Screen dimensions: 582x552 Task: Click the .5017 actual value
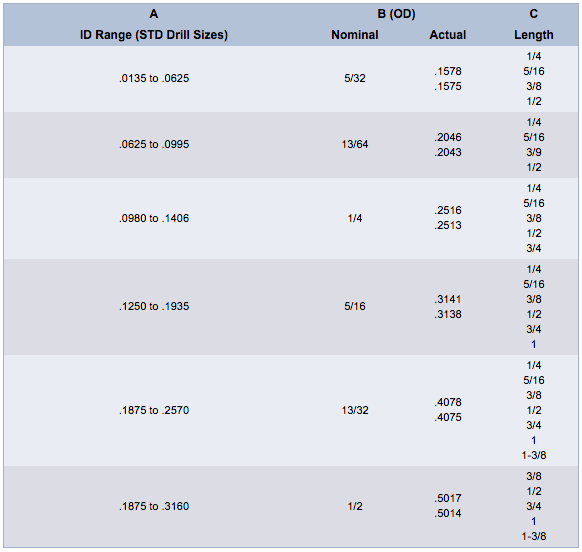click(448, 498)
